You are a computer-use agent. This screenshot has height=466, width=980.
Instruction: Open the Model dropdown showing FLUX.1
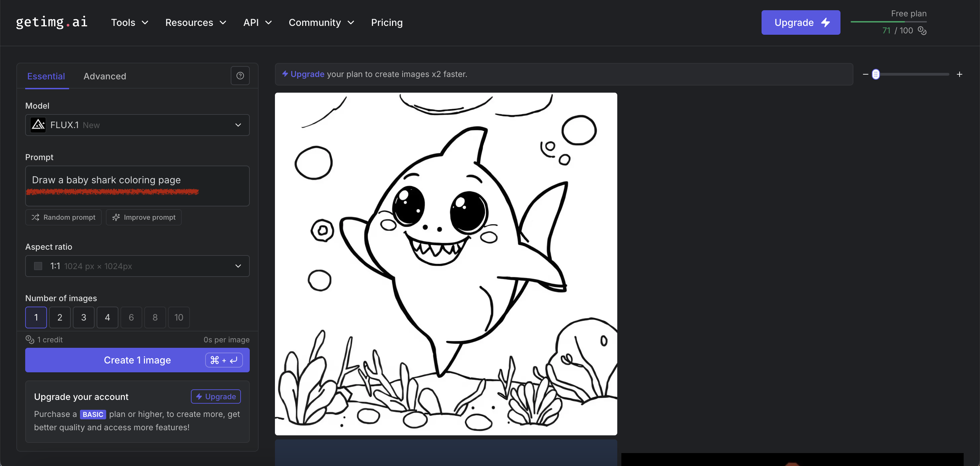pos(137,125)
